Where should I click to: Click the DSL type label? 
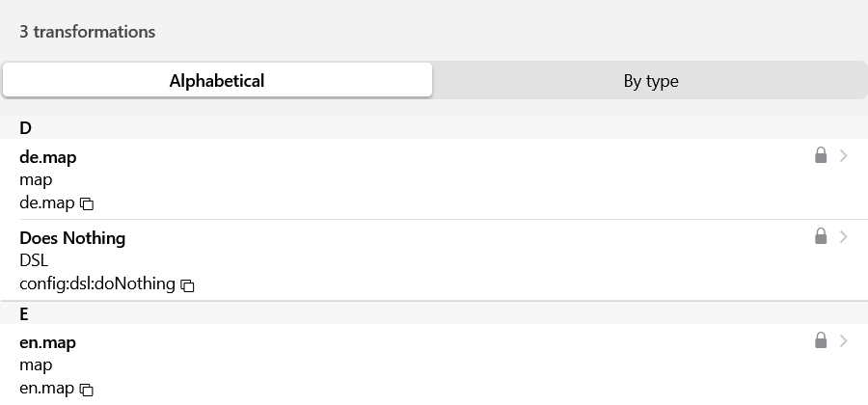(34, 260)
